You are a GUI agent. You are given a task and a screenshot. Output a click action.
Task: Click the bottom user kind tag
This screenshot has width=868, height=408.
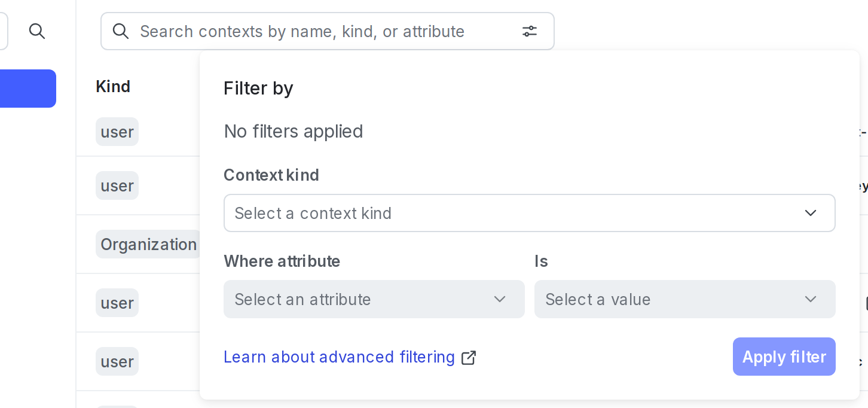(117, 361)
